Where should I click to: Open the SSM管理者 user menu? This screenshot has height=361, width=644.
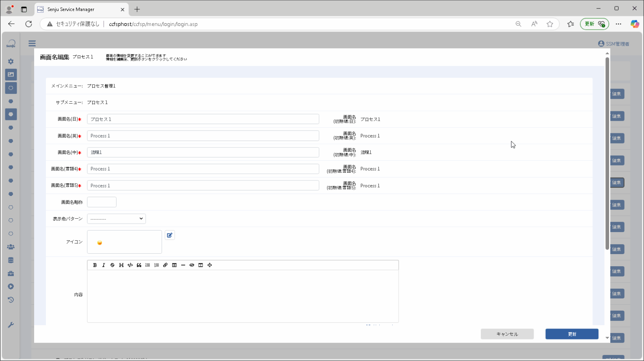tap(614, 43)
